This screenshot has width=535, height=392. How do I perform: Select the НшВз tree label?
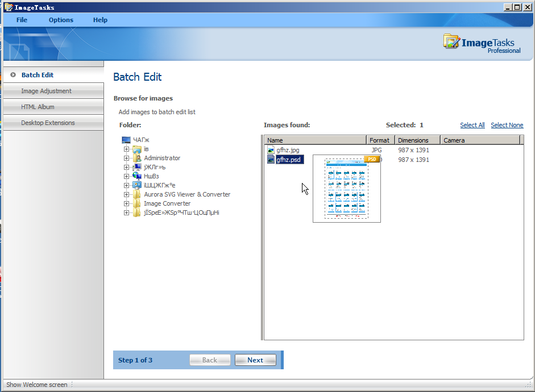click(x=151, y=176)
